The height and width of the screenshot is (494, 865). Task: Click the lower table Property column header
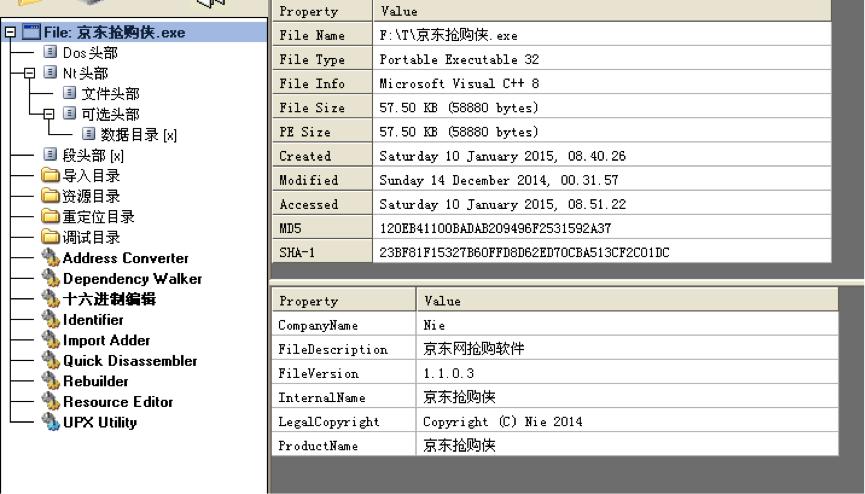[x=344, y=301]
